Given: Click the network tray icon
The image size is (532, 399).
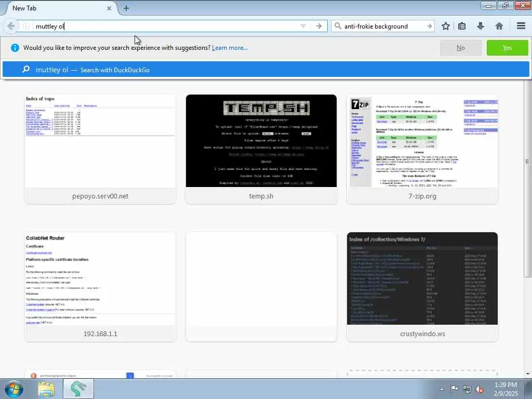Looking at the screenshot, I should [x=467, y=390].
